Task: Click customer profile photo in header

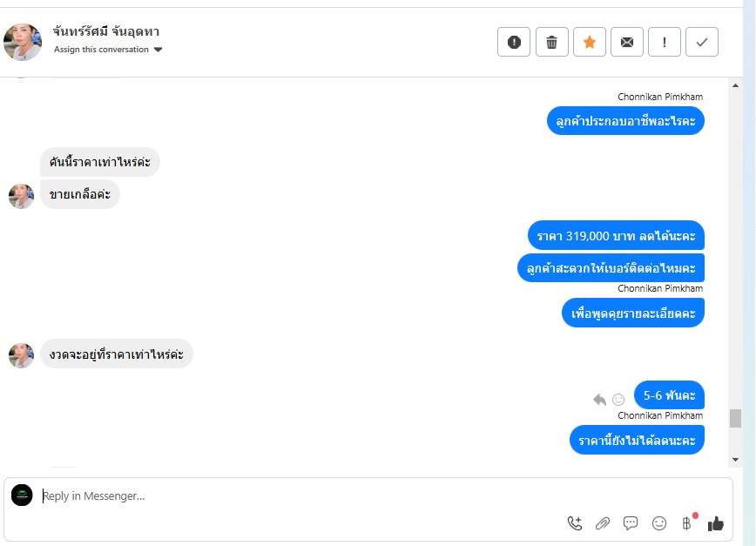Action: tap(23, 42)
